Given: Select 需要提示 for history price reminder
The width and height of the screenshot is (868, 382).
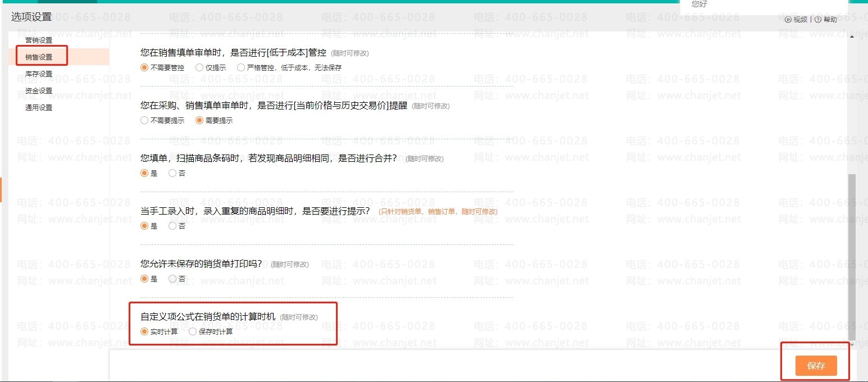Looking at the screenshot, I should pyautogui.click(x=199, y=120).
